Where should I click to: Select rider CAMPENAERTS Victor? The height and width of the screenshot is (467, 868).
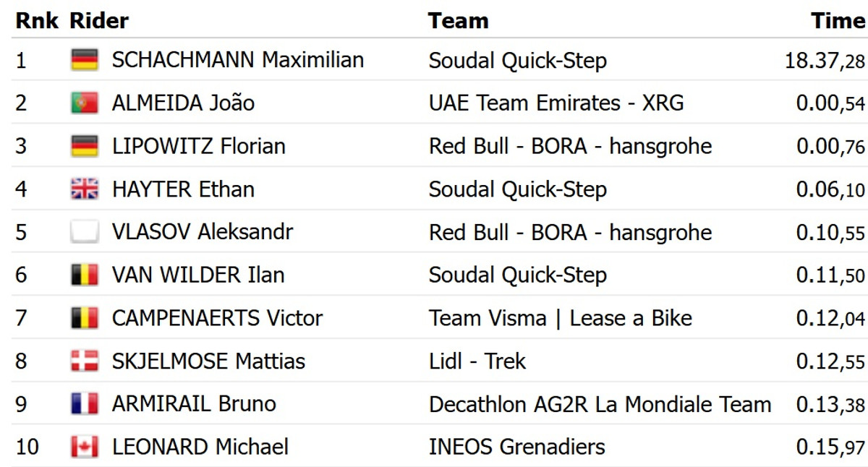217,318
